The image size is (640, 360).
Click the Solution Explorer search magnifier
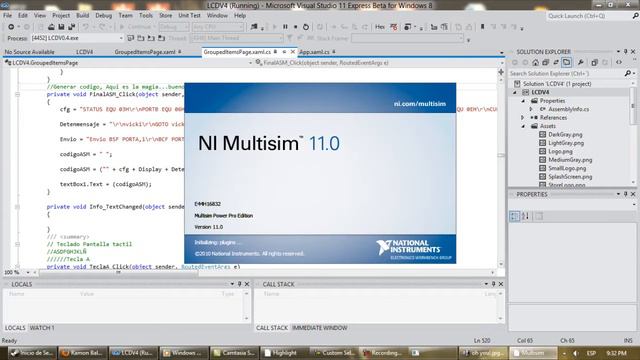[x=628, y=73]
